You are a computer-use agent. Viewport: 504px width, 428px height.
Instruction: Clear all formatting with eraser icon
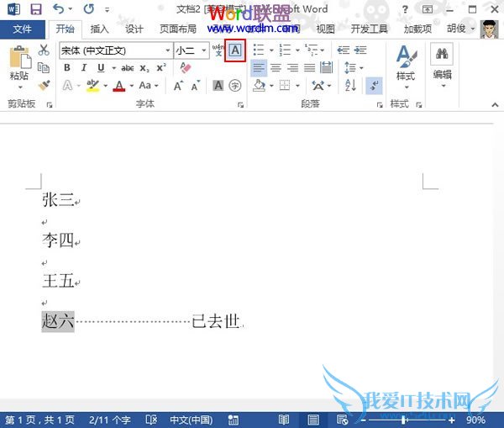pyautogui.click(x=186, y=68)
